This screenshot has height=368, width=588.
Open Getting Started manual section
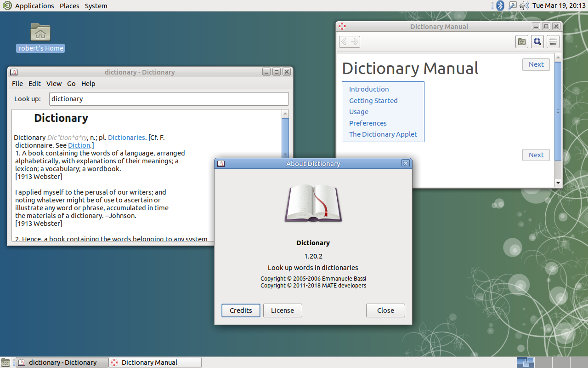[373, 100]
